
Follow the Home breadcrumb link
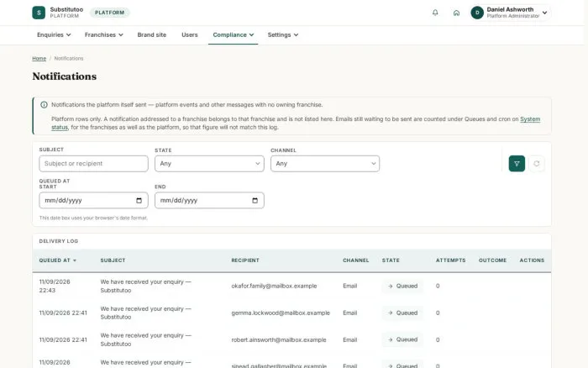pyautogui.click(x=39, y=59)
